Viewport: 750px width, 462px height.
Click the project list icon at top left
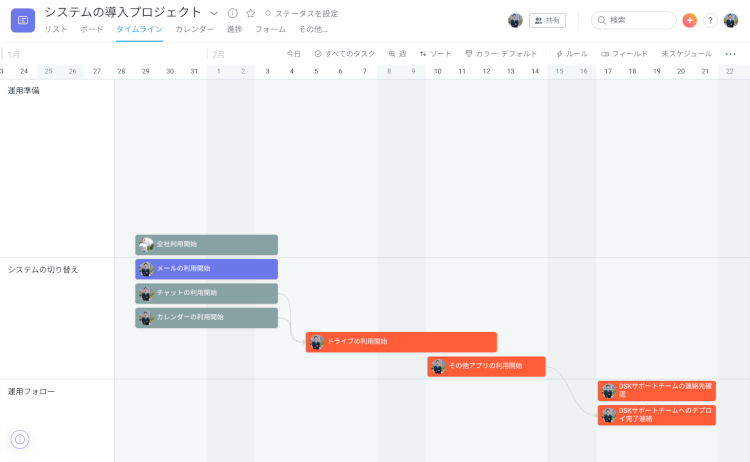[x=22, y=20]
